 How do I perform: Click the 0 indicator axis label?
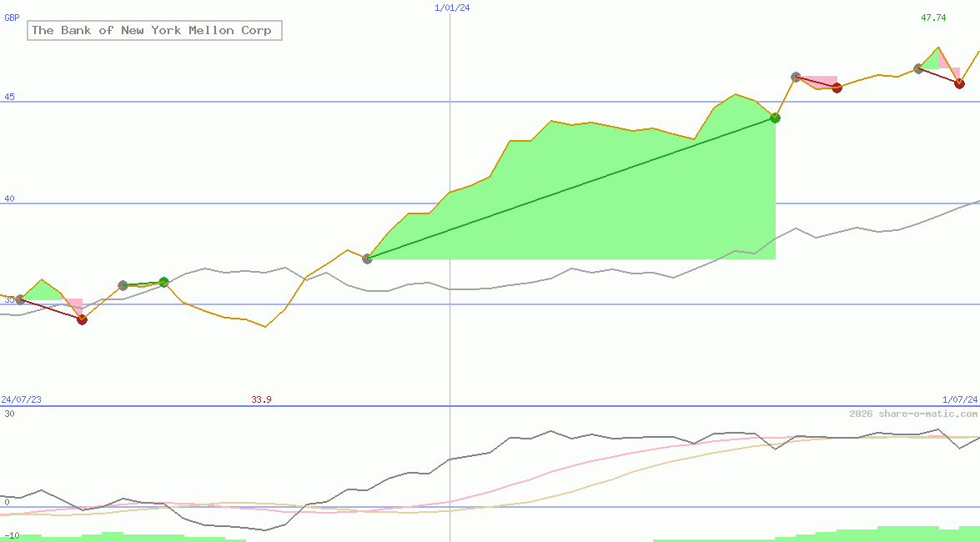point(7,502)
